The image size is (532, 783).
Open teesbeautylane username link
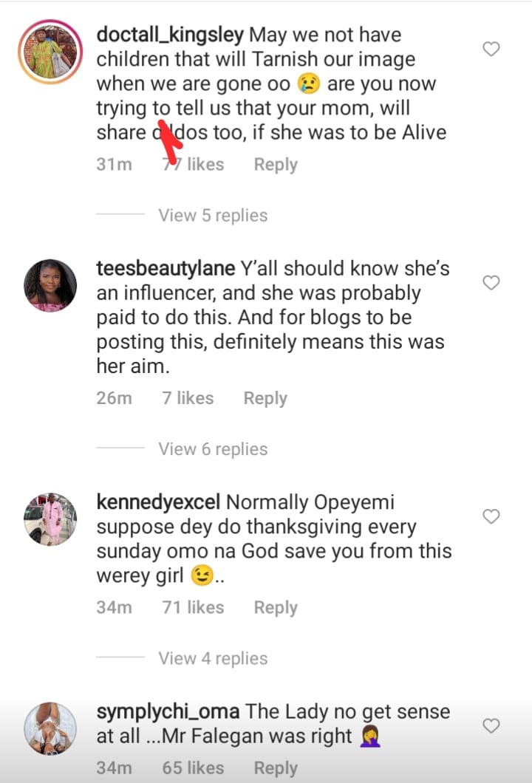point(166,268)
